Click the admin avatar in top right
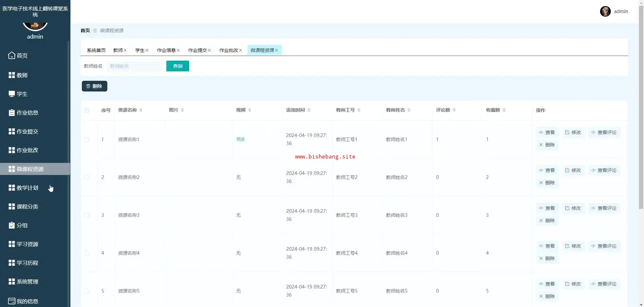 [605, 11]
